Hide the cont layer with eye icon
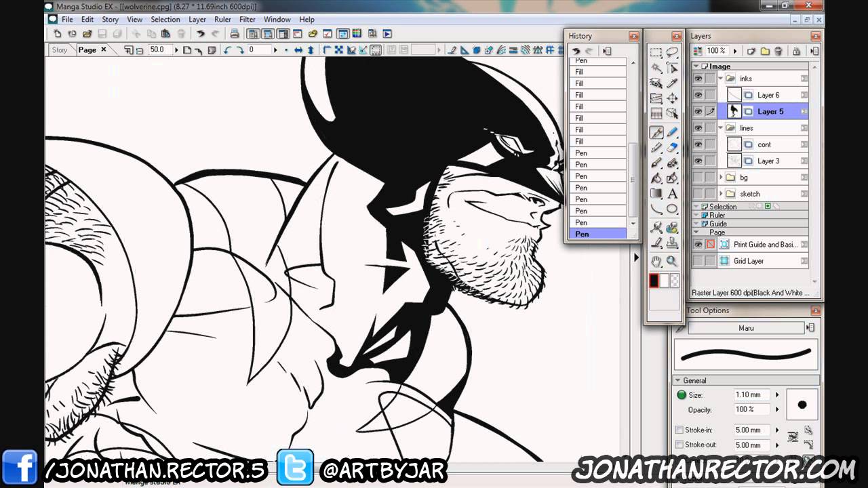This screenshot has width=868, height=488. pyautogui.click(x=698, y=144)
